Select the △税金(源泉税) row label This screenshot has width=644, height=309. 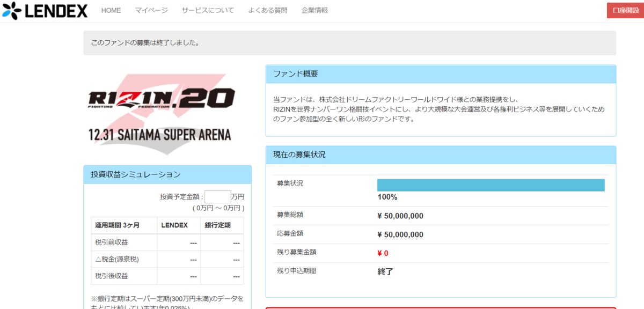(x=117, y=259)
